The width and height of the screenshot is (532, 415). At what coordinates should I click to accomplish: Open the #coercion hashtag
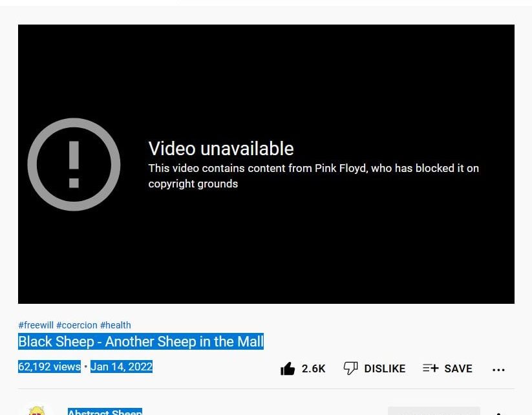pyautogui.click(x=77, y=325)
